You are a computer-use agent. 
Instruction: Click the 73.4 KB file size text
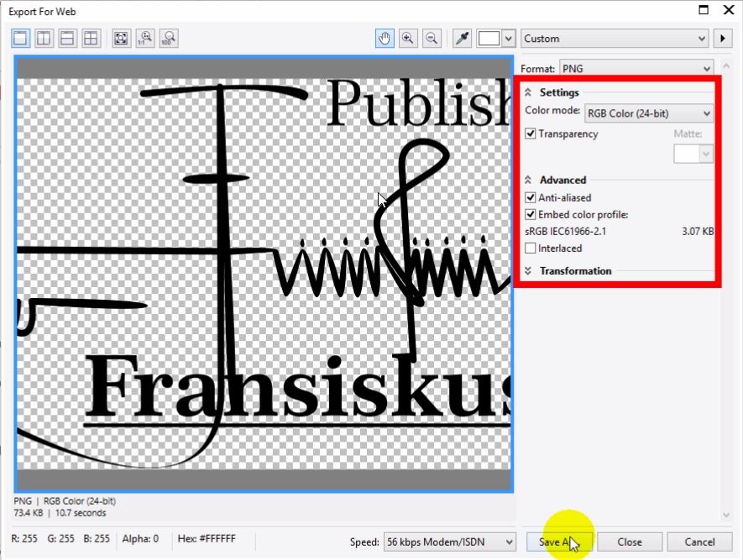pyautogui.click(x=29, y=513)
